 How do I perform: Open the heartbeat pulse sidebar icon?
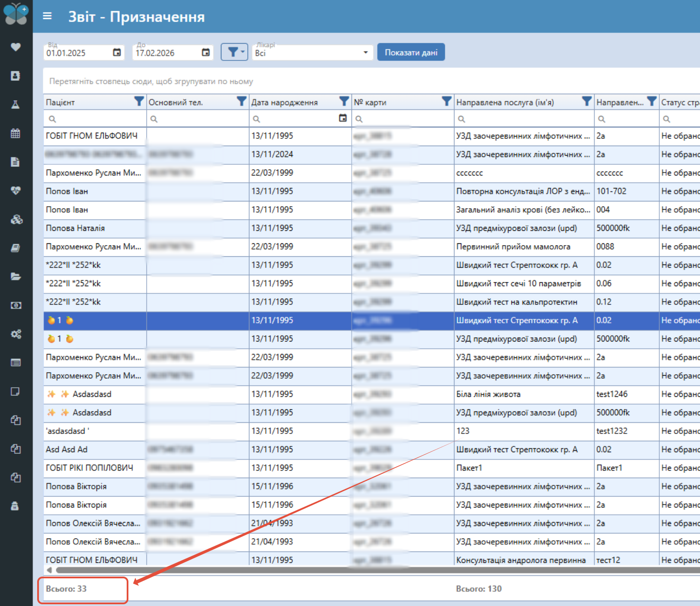[x=16, y=191]
